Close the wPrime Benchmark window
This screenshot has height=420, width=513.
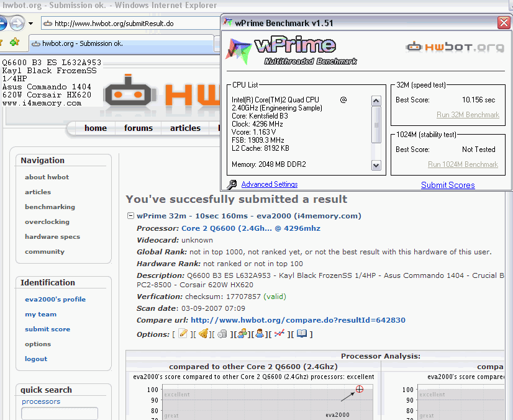tap(504, 23)
